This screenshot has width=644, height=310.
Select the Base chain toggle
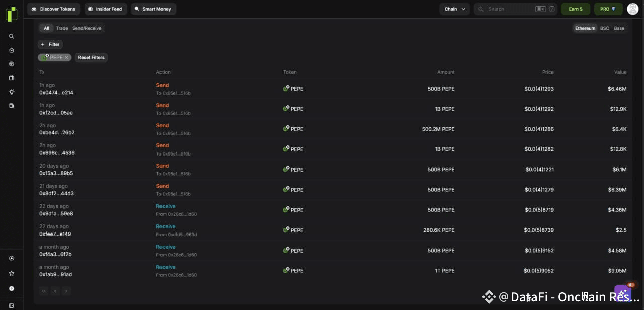click(619, 28)
